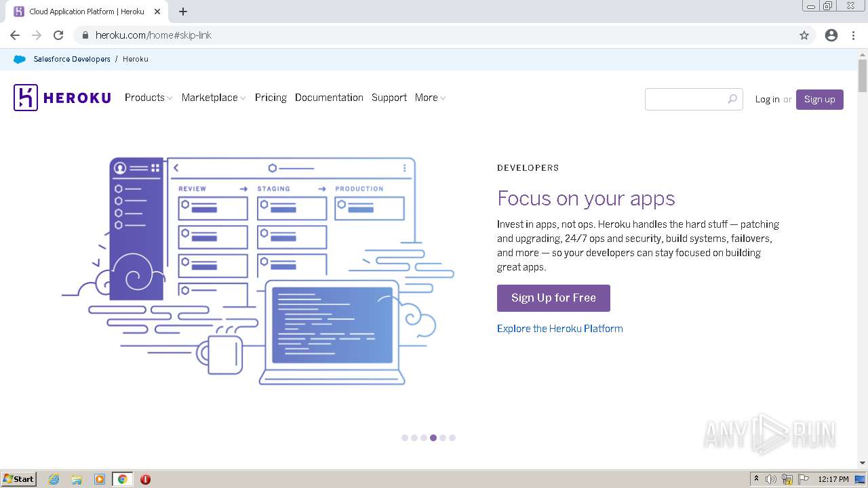Show hidden tray icons arrow
Image resolution: width=868 pixels, height=488 pixels.
(x=756, y=479)
